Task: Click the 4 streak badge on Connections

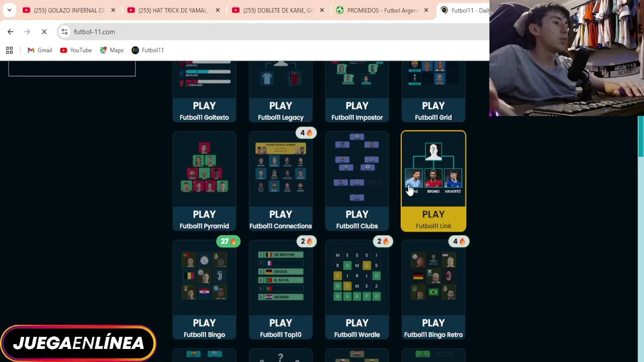Action: 306,133
